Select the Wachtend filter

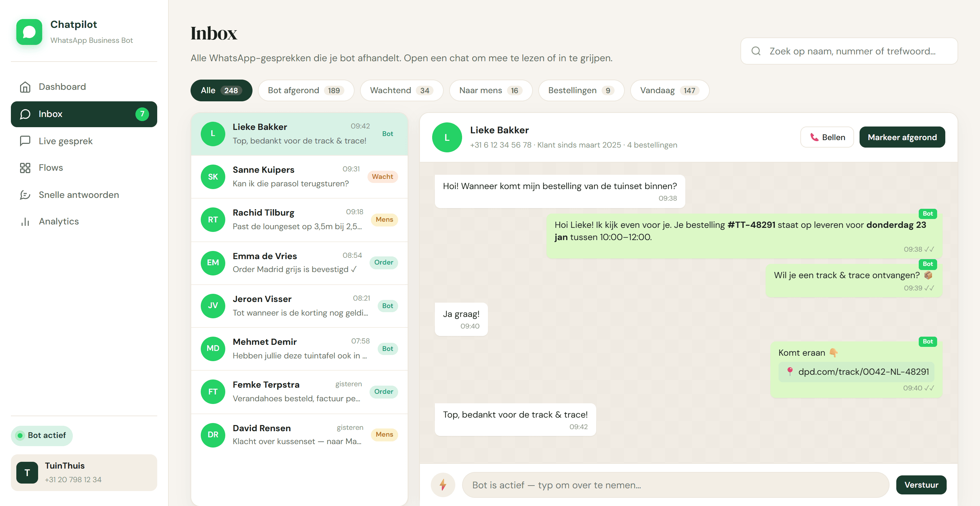(x=402, y=90)
